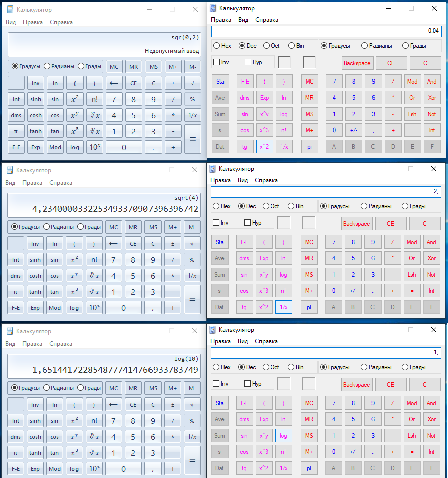Screen dimensions: 448x478
Task: Click the y-th root button in the log(10) calculator
Action: point(94,437)
